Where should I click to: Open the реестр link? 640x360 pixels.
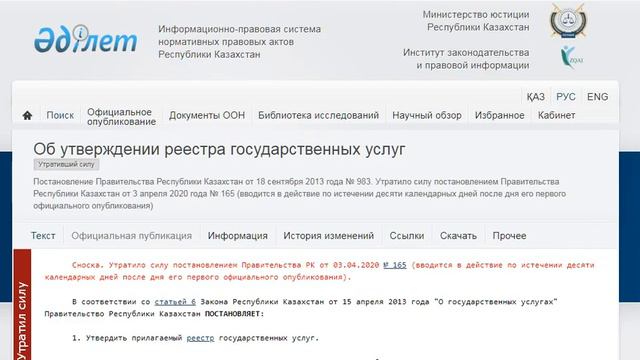(200, 338)
